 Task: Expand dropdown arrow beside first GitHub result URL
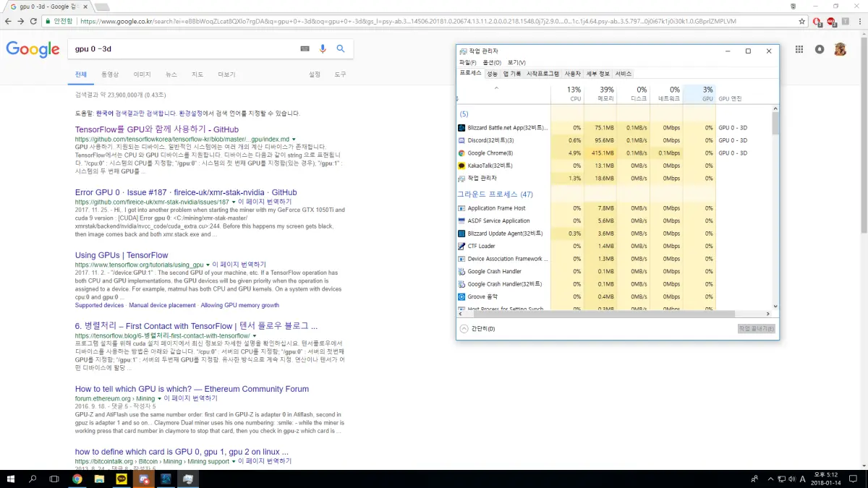[x=294, y=139]
